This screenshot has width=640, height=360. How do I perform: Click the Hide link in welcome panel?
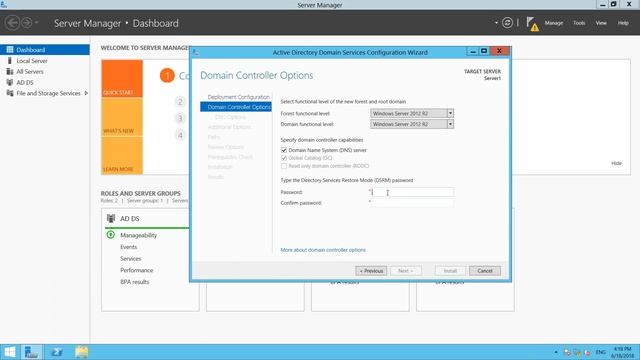click(x=616, y=163)
